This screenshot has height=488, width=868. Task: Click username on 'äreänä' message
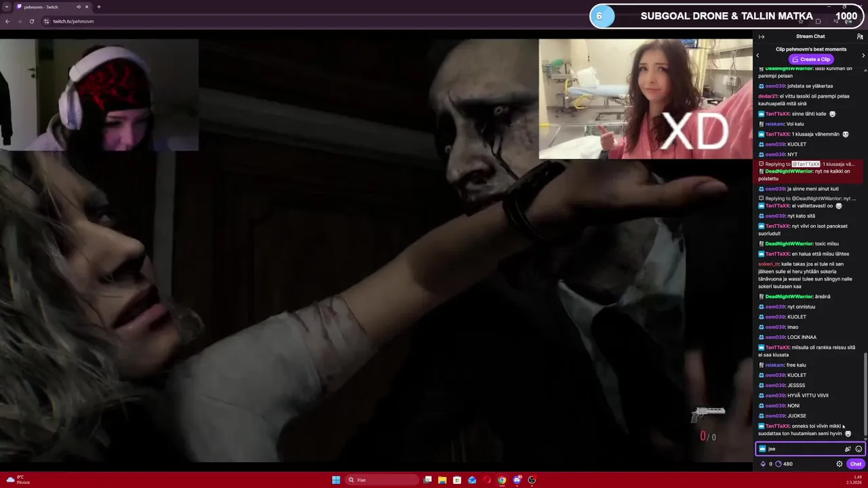click(x=789, y=296)
